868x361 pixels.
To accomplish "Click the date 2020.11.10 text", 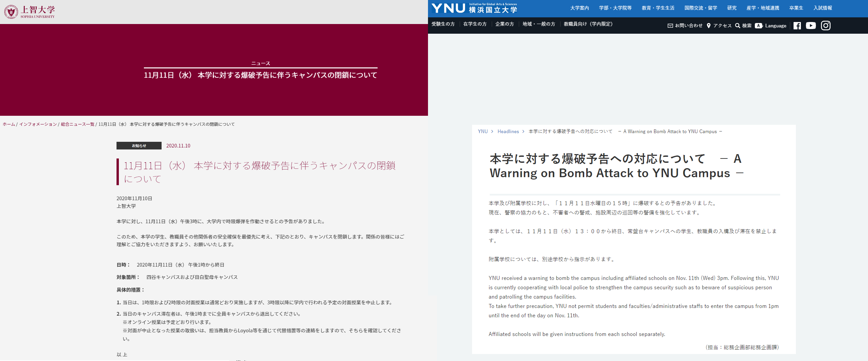I will pos(178,146).
